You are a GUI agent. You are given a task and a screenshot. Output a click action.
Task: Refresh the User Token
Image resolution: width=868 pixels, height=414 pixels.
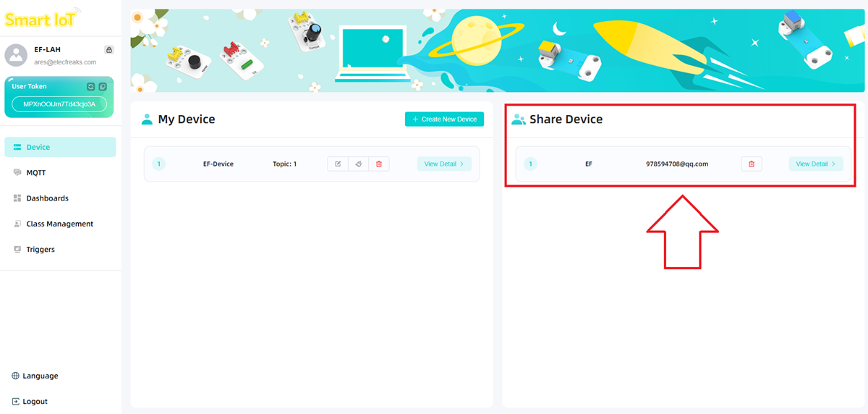(x=91, y=87)
